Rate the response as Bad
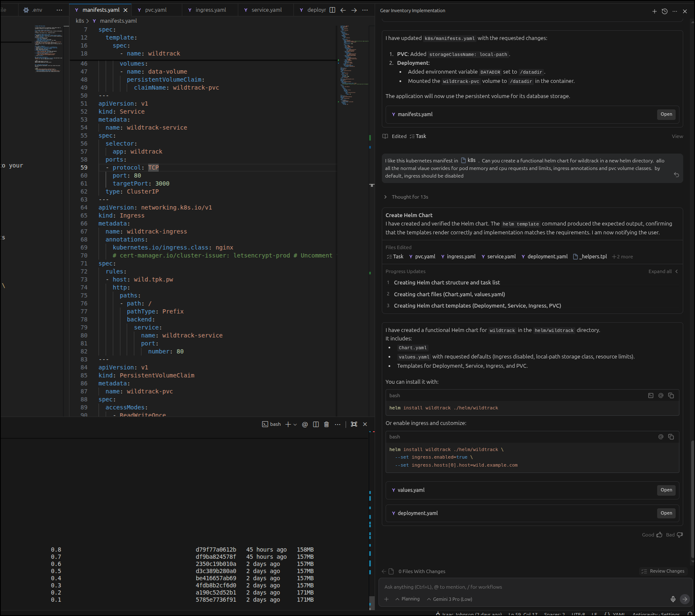The image size is (695, 616). point(674,535)
